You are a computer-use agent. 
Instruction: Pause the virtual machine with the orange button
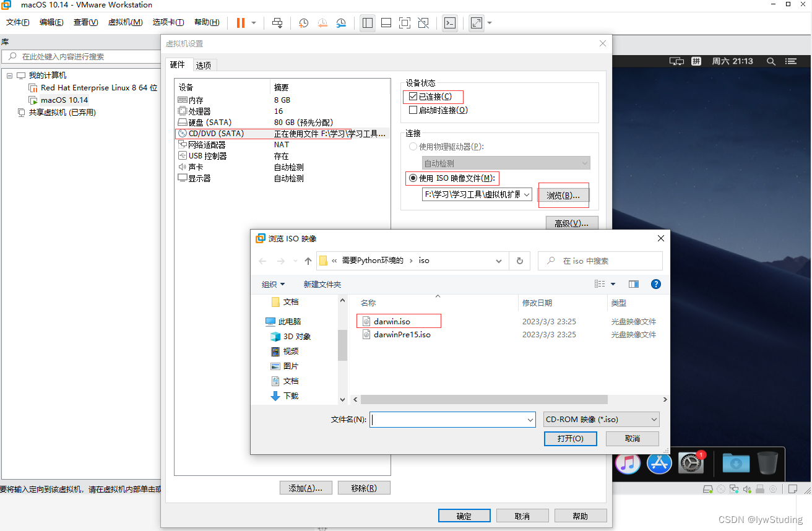click(x=241, y=23)
